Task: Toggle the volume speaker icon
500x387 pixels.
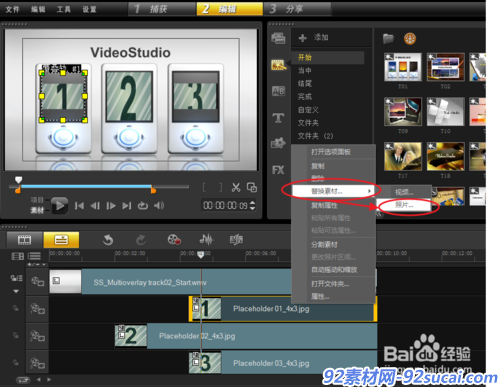Action: [x=159, y=206]
